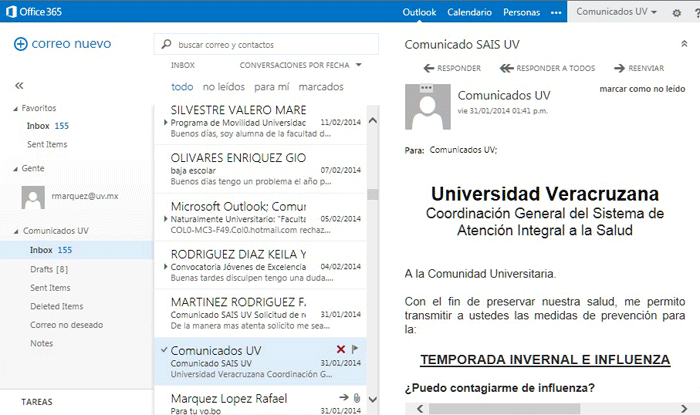700x415 pixels.
Task: Switch to the Calendario tab
Action: pos(469,13)
